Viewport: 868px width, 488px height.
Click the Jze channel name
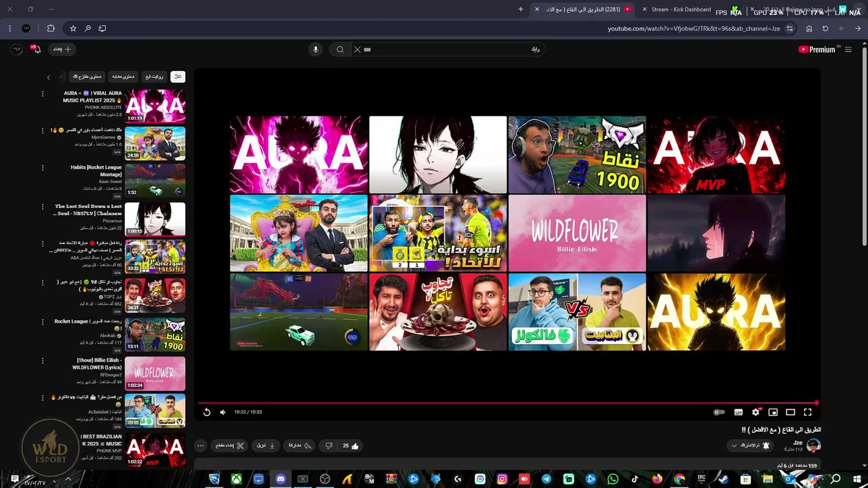coord(797,443)
